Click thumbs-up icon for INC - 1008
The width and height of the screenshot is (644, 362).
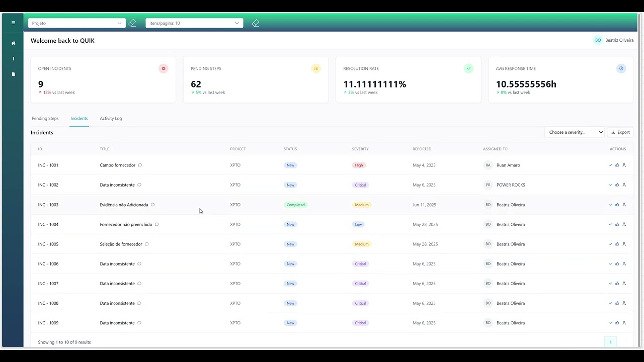617,303
